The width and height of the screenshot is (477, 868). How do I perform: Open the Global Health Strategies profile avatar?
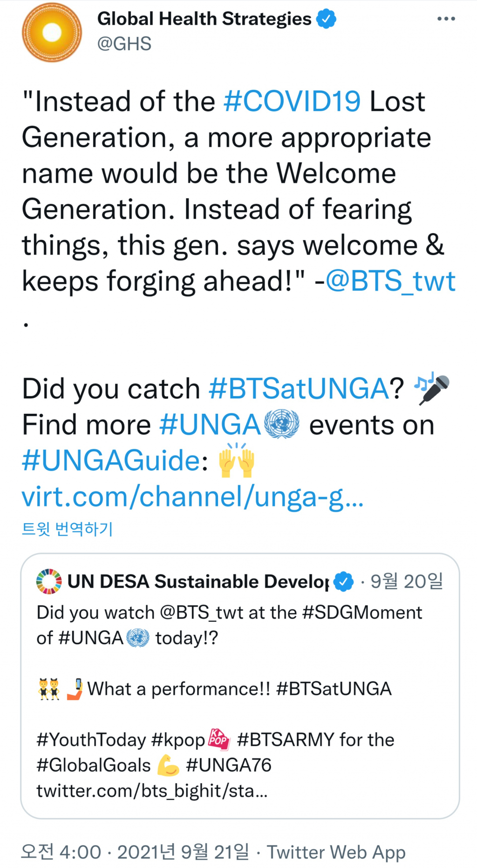(52, 33)
